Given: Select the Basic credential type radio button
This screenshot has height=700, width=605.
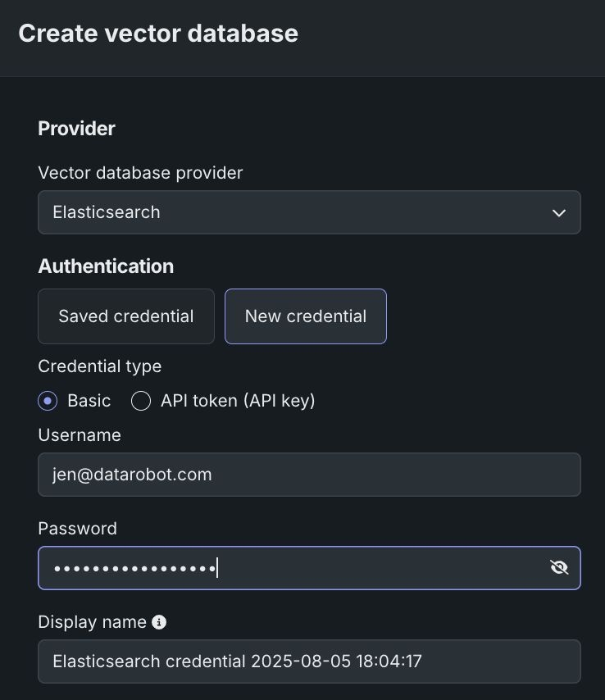Looking at the screenshot, I should (48, 401).
